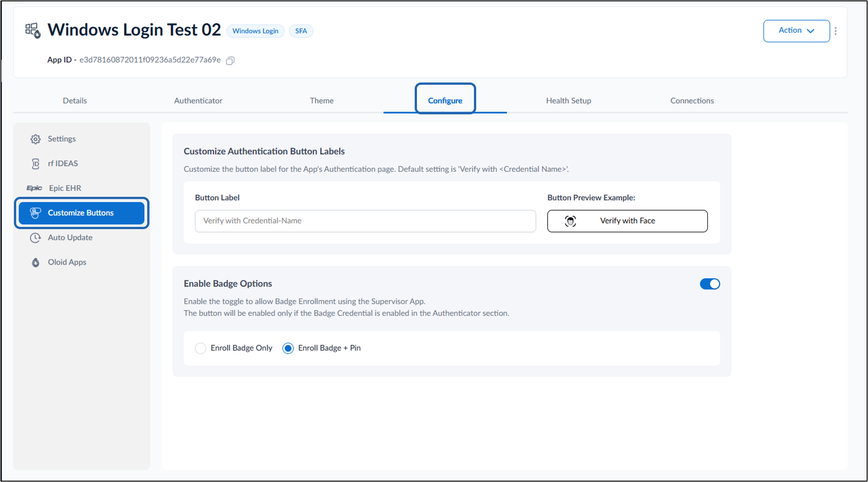868x482 pixels.
Task: Select the Enroll Badge Only radio option
Action: point(201,348)
